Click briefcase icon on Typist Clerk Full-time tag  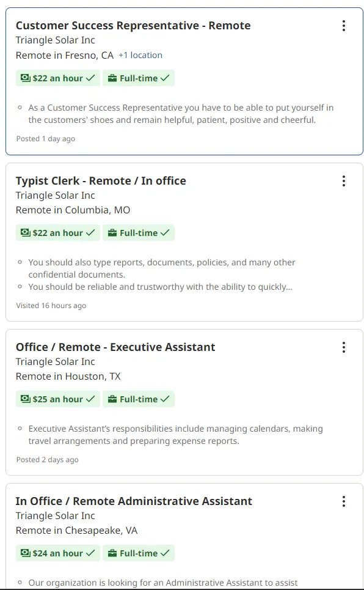[112, 233]
